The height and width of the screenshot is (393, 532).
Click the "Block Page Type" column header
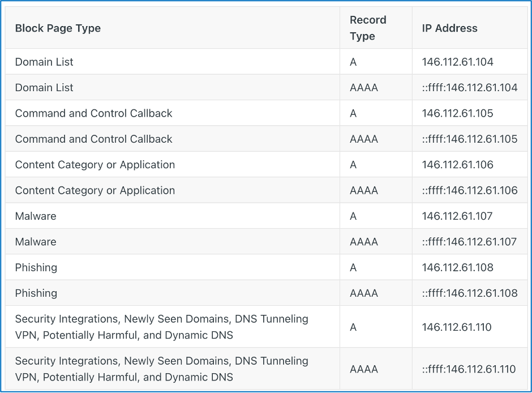click(58, 28)
